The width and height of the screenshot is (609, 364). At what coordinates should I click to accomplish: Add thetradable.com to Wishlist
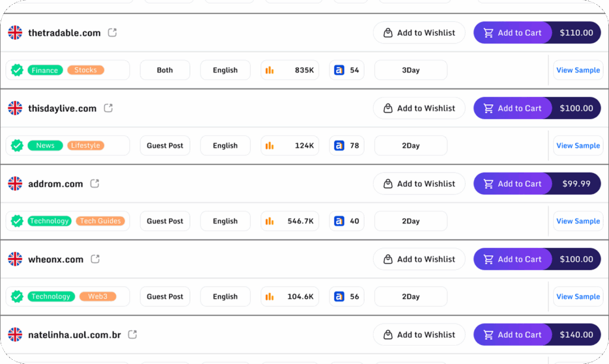(419, 33)
